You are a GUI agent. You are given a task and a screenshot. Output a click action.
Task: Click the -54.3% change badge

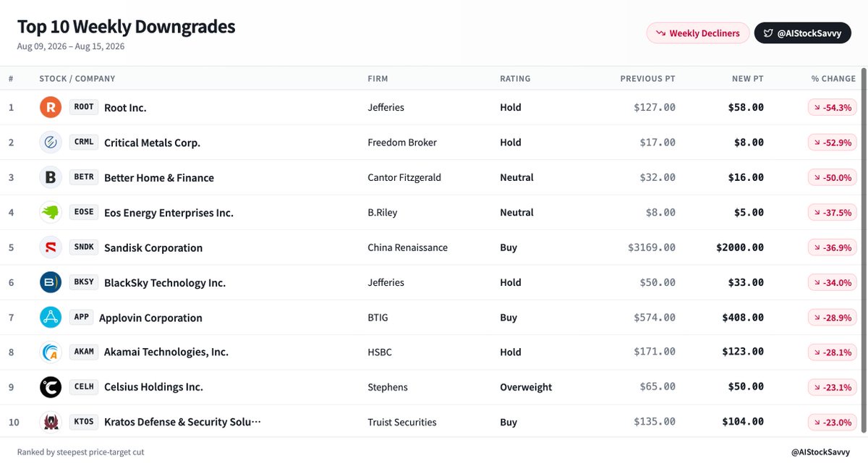tap(832, 108)
